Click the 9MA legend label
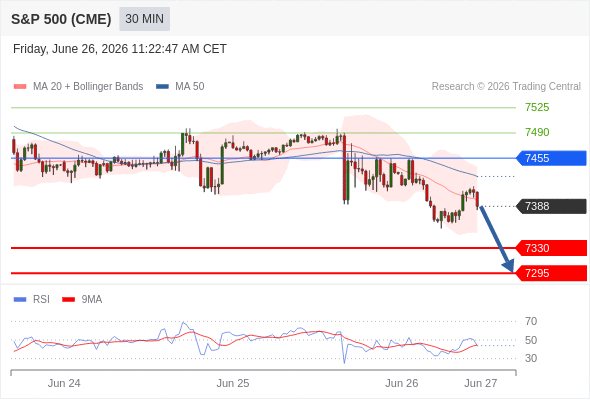 click(x=92, y=300)
